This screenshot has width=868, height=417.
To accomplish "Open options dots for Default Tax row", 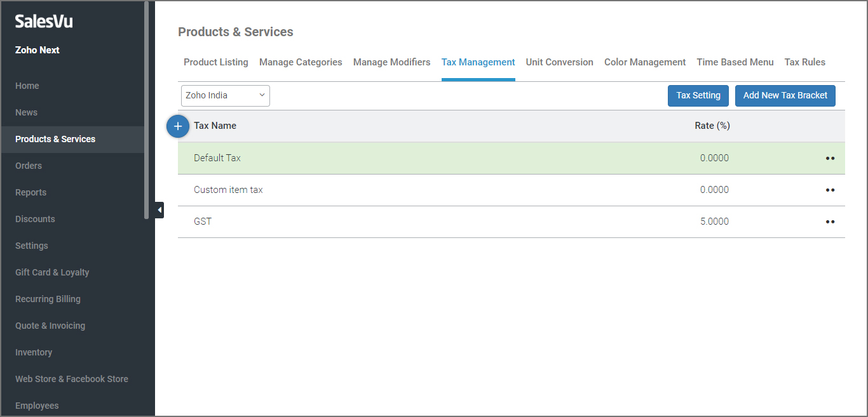I will 830,158.
